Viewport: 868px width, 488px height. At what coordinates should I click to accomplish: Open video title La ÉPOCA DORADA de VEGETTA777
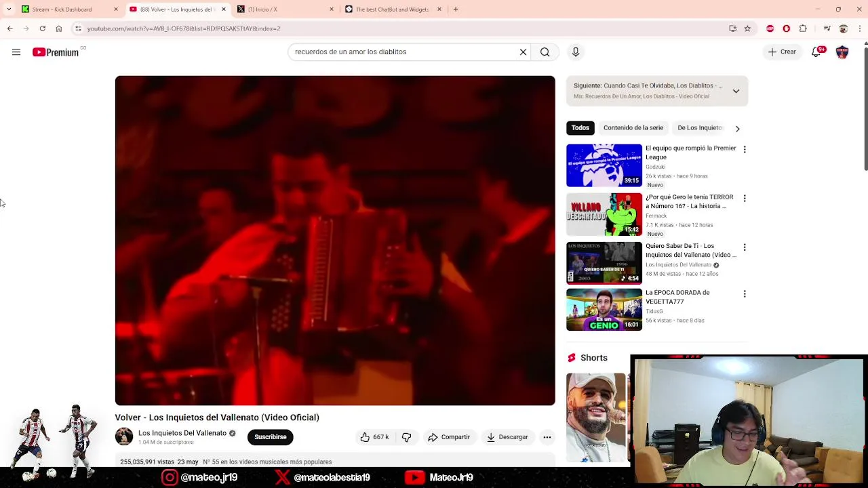click(677, 297)
